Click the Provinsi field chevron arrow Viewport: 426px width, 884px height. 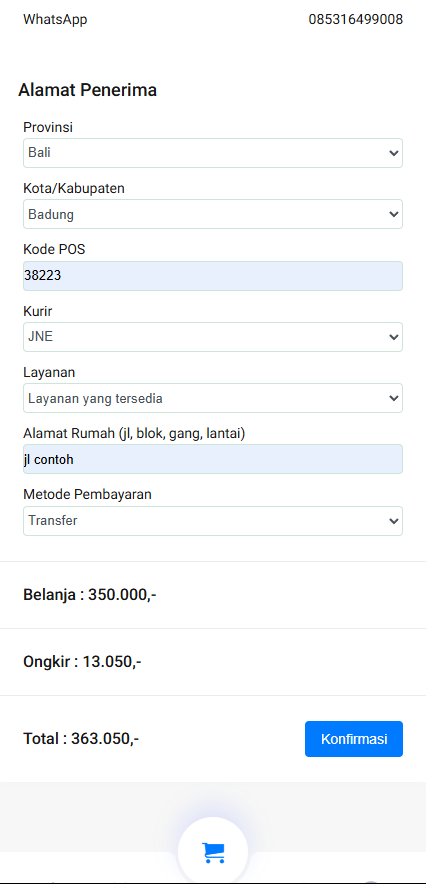point(393,153)
